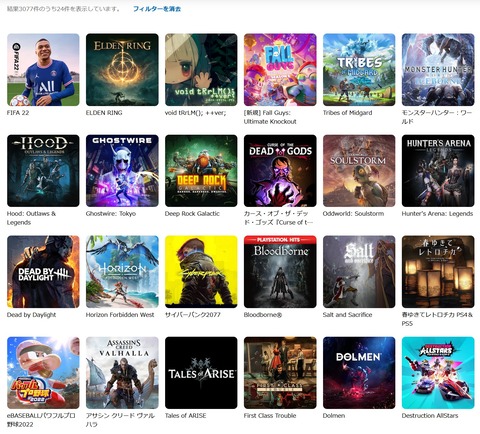Click the フィルターを消去 link
The width and height of the screenshot is (480, 434).
click(x=157, y=9)
